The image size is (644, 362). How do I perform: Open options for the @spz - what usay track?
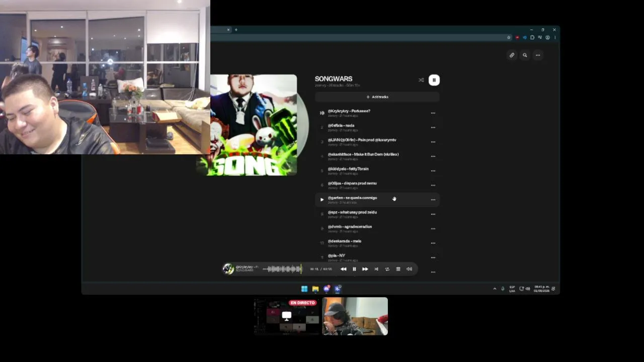coord(433,214)
